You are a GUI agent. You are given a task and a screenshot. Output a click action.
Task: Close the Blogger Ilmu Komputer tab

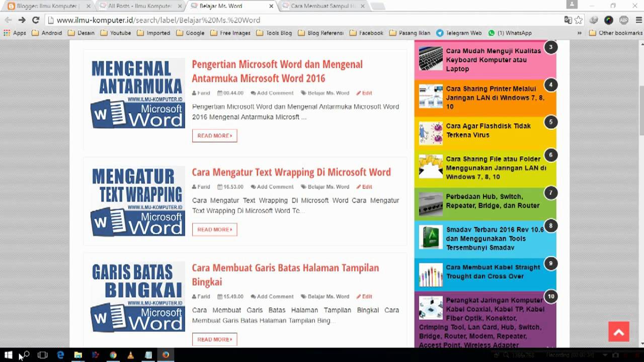(89, 6)
